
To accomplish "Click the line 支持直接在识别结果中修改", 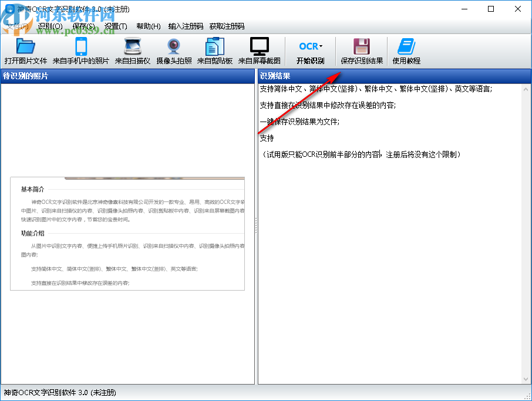I will coord(328,106).
